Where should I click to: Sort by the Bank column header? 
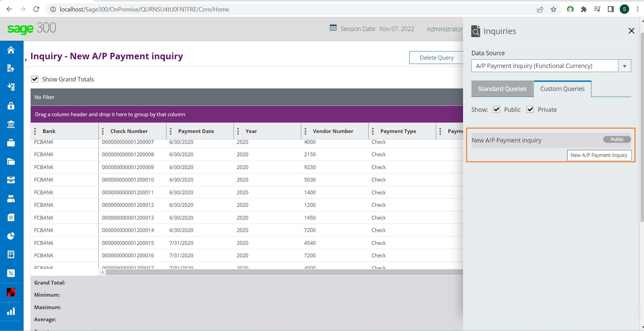(x=49, y=131)
